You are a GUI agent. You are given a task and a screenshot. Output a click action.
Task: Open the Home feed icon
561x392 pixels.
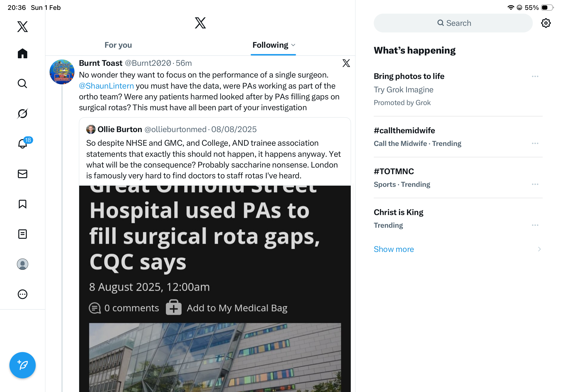point(23,53)
